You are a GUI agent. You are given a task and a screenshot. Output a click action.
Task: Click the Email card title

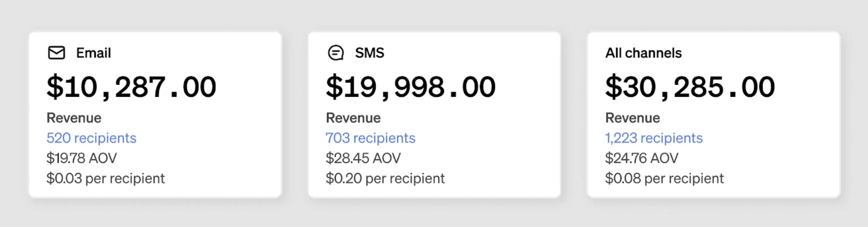tap(93, 53)
